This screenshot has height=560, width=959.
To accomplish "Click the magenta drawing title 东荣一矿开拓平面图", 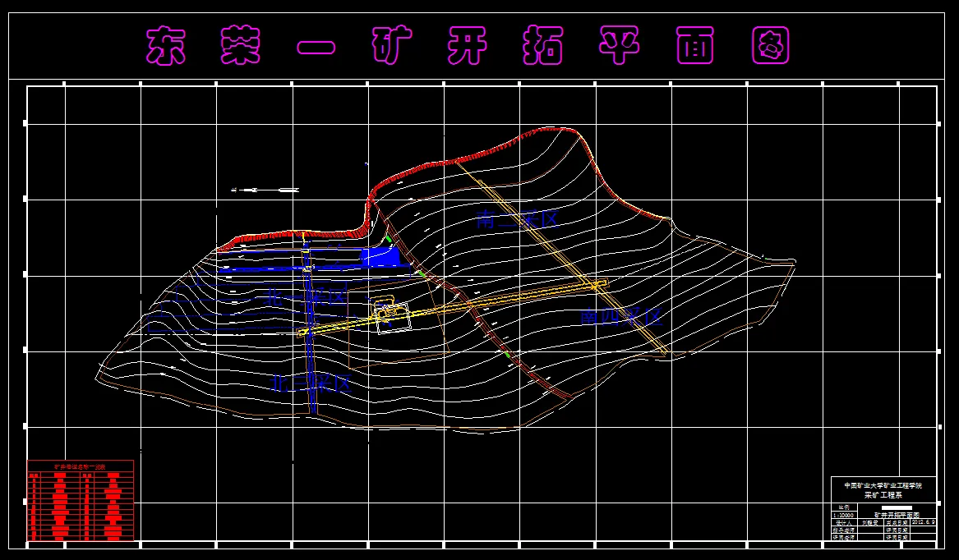I will pyautogui.click(x=468, y=45).
